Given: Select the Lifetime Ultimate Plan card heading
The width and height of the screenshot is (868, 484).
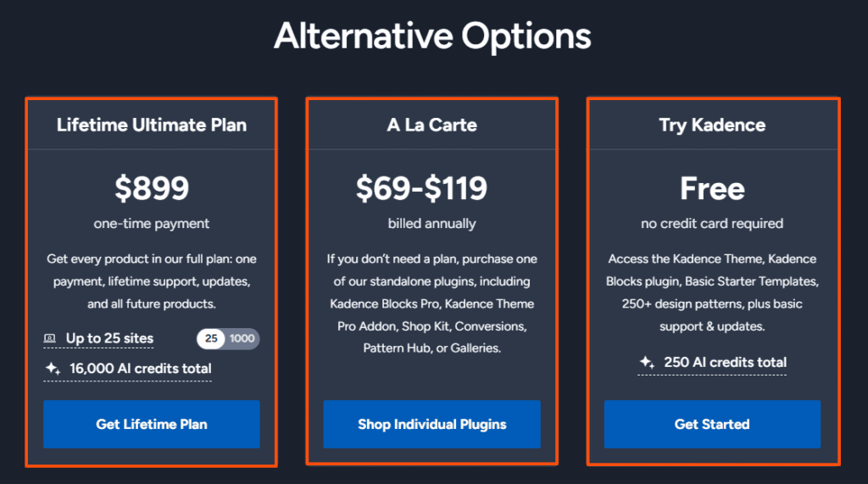Looking at the screenshot, I should tap(152, 125).
